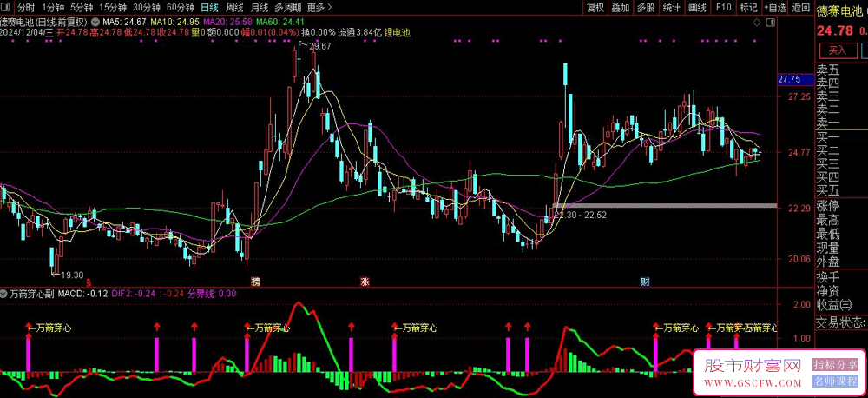Screen dimensions: 868x398
Task: Click the 财 marker on time axis
Action: pyautogui.click(x=645, y=281)
